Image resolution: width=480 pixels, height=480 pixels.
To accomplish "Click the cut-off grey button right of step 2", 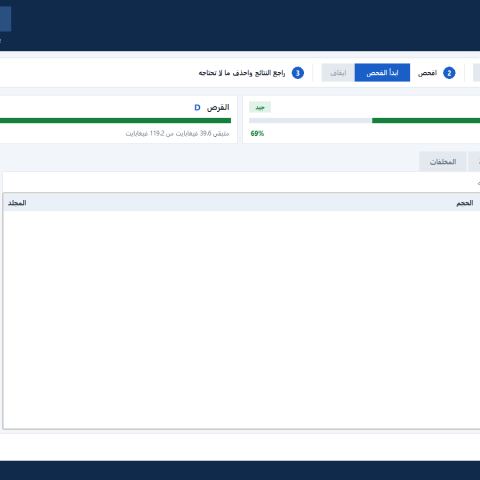I will pos(477,73).
